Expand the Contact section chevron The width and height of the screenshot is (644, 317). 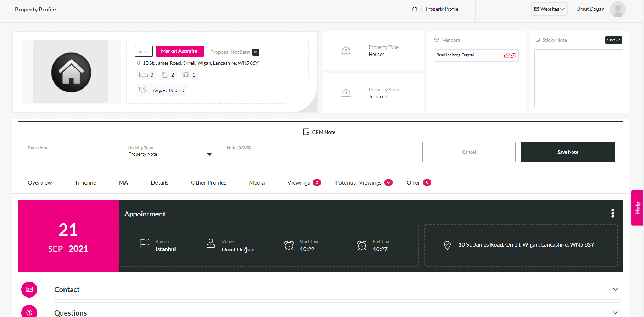tap(615, 289)
